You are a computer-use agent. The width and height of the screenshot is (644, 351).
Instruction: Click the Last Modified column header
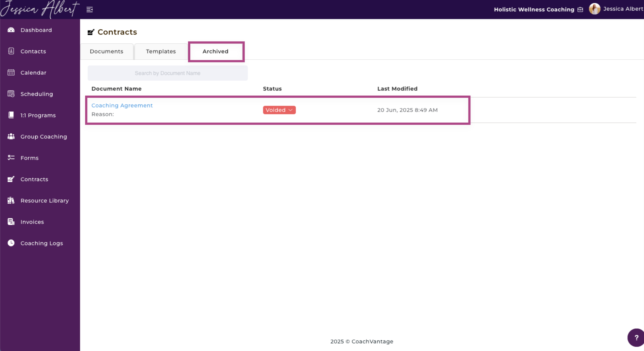397,89
